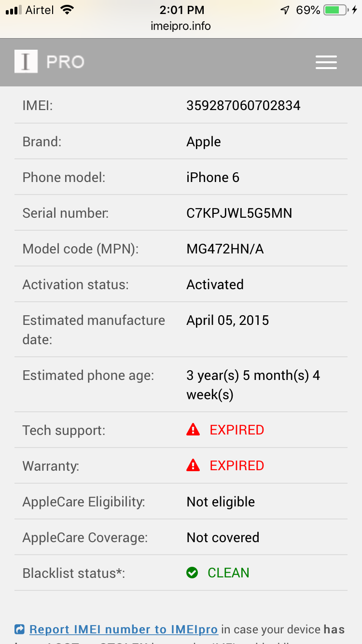Image resolution: width=362 pixels, height=644 pixels.
Task: Open the hamburger navigation menu
Action: [x=326, y=62]
